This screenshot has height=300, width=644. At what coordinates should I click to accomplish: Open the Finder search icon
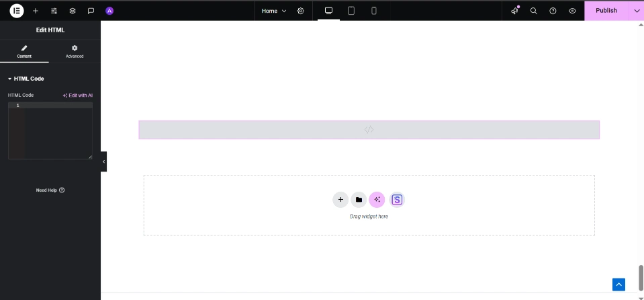click(x=533, y=11)
